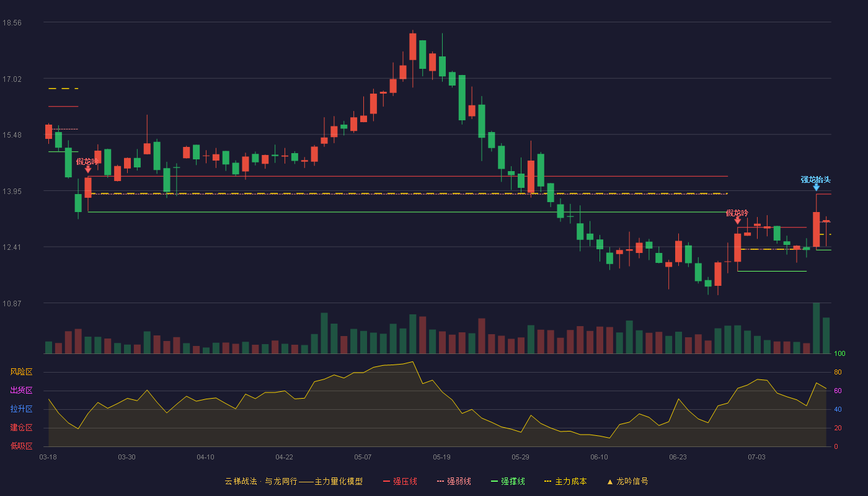This screenshot has height=496, width=868.
Task: Select the 建仓区 zone label
Action: coord(21,428)
